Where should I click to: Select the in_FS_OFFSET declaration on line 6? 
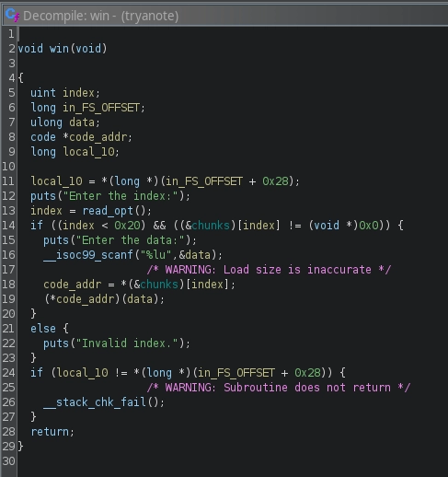click(x=101, y=108)
